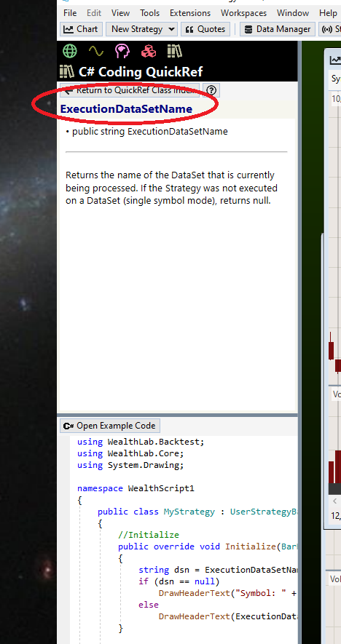Open the Extensions menu
This screenshot has width=341, height=644.
(190, 13)
